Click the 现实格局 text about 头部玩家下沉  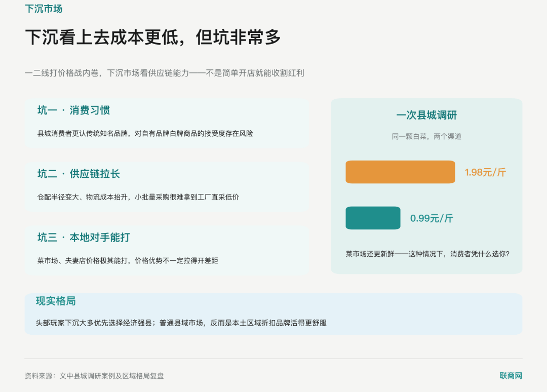tap(181, 323)
